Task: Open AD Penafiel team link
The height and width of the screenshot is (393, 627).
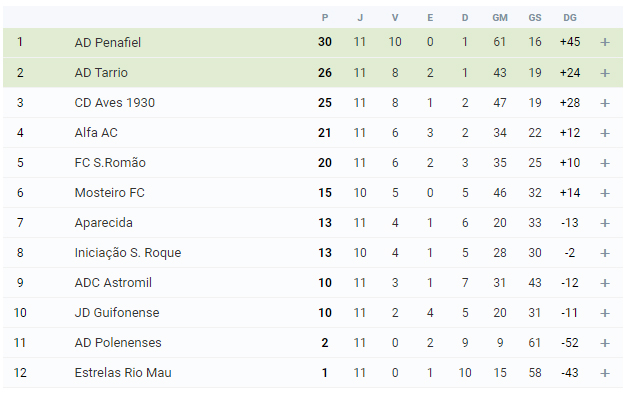Action: click(108, 42)
